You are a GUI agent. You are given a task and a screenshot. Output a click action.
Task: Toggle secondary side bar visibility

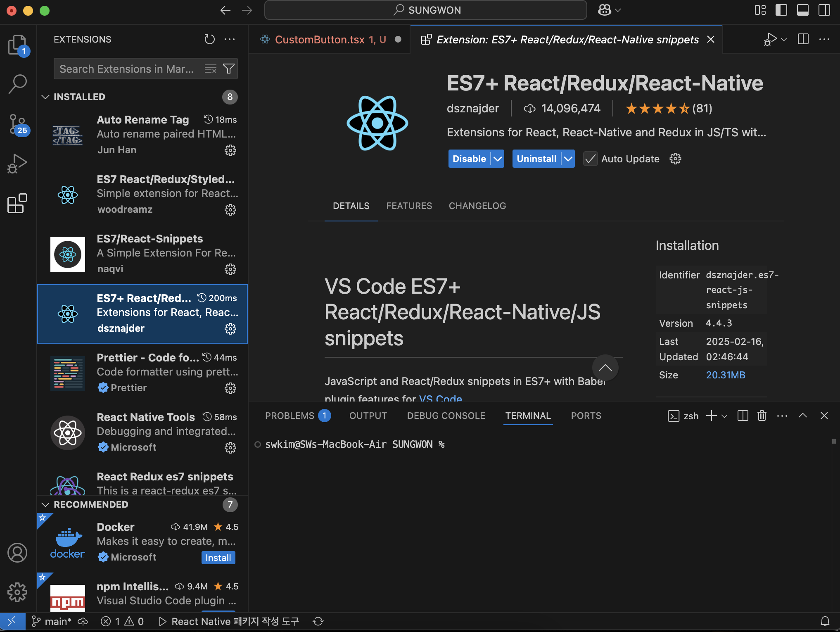coord(824,10)
